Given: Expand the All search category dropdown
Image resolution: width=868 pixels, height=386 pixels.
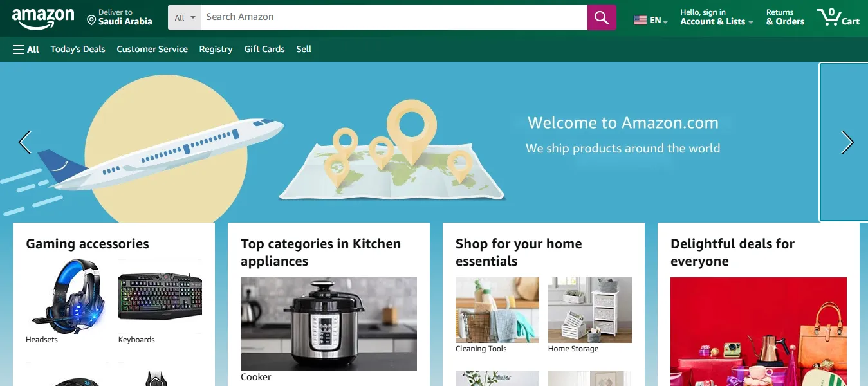Looking at the screenshot, I should point(185,17).
